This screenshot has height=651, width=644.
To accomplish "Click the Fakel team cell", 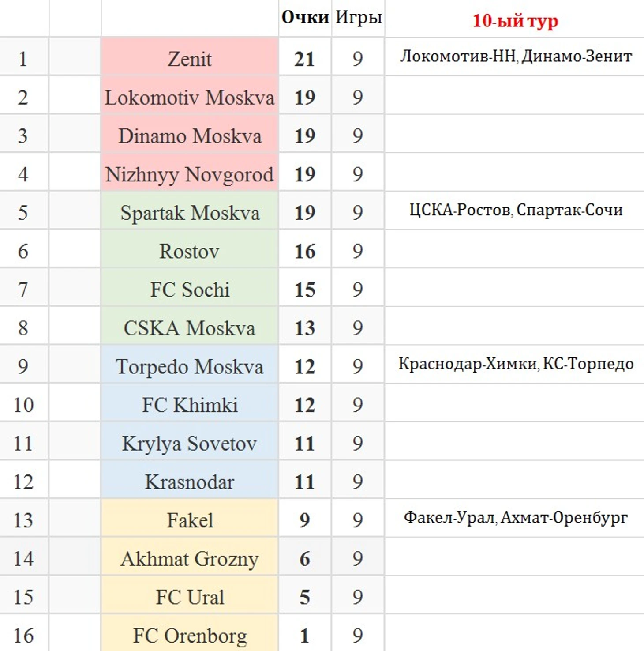I will pyautogui.click(x=190, y=520).
